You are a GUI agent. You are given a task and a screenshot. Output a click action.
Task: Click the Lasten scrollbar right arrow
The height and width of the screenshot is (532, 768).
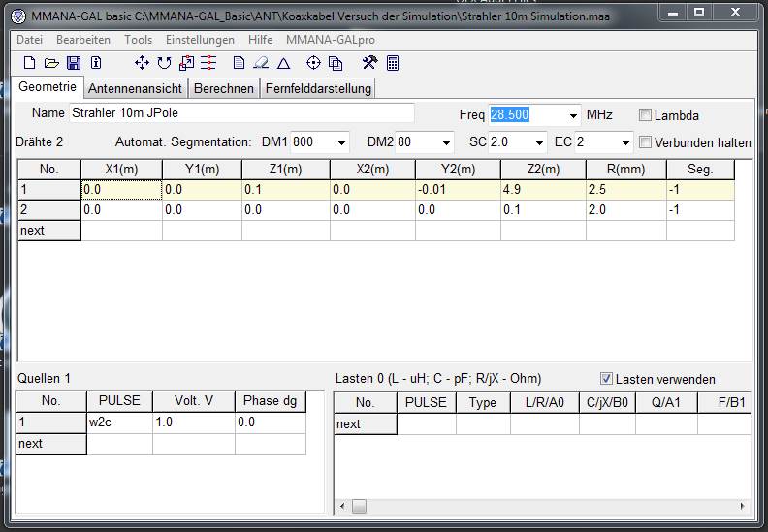pos(743,506)
